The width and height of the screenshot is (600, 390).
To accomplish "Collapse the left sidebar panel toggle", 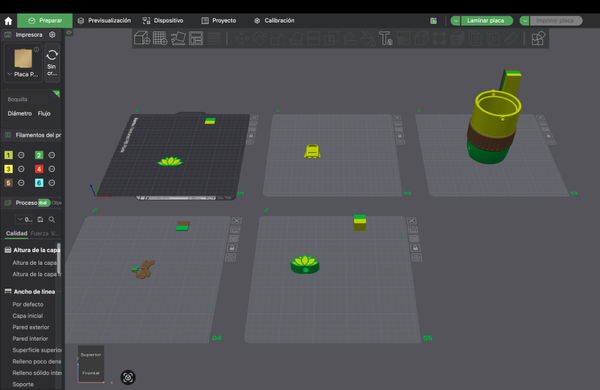I will click(x=69, y=33).
